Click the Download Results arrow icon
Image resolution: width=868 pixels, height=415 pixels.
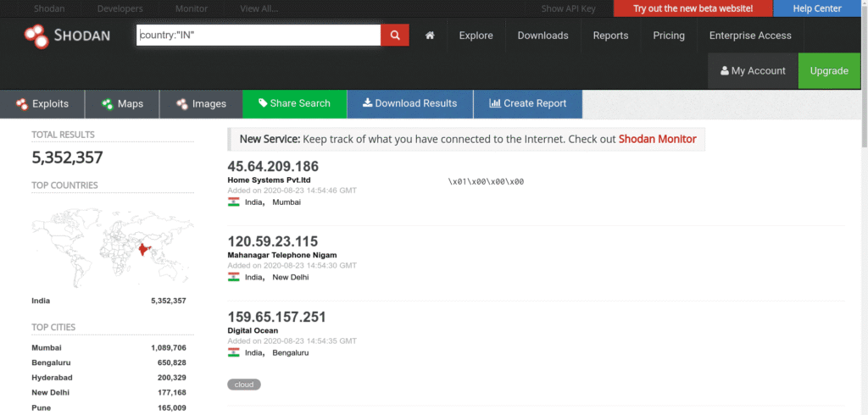click(368, 103)
